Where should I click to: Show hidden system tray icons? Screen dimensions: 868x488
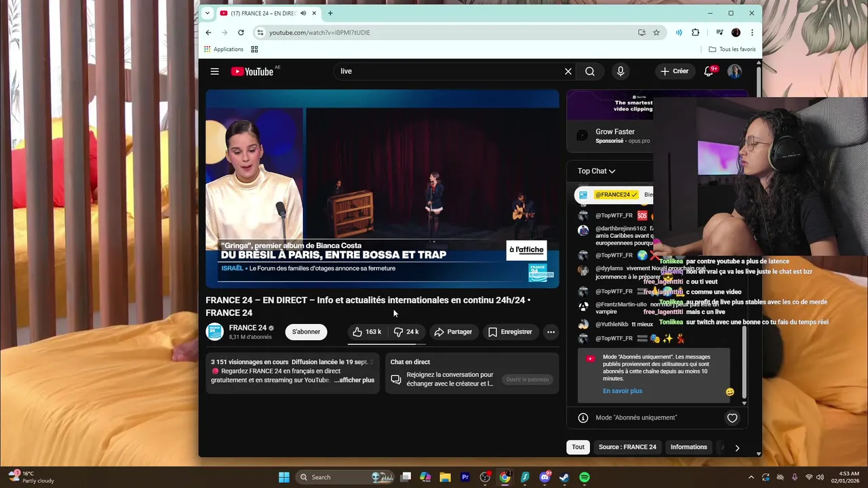click(x=751, y=477)
